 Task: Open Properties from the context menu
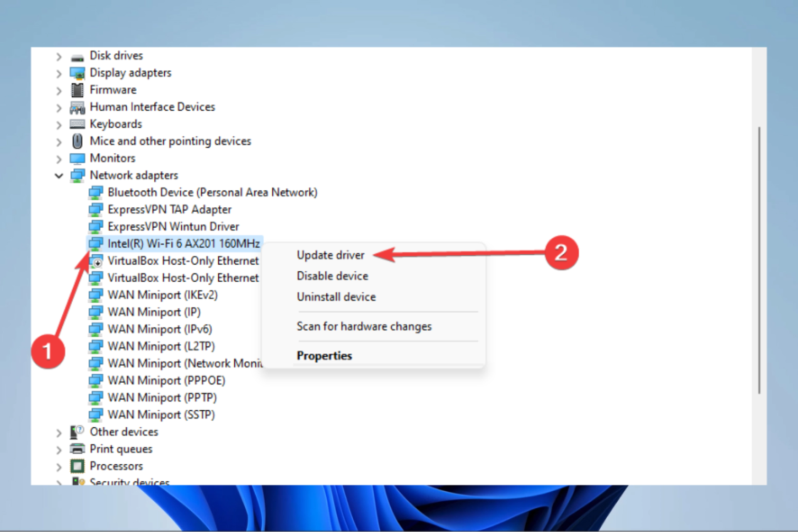point(324,356)
